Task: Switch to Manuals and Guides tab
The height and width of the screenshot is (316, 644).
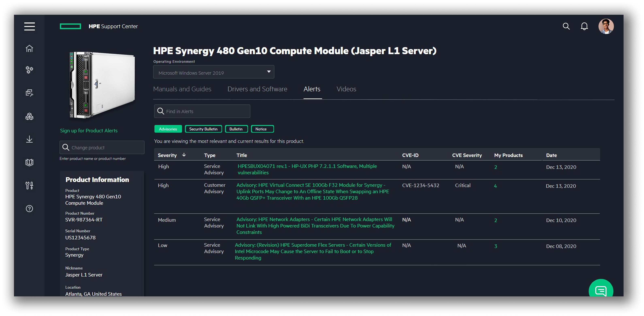Action: 182,89
